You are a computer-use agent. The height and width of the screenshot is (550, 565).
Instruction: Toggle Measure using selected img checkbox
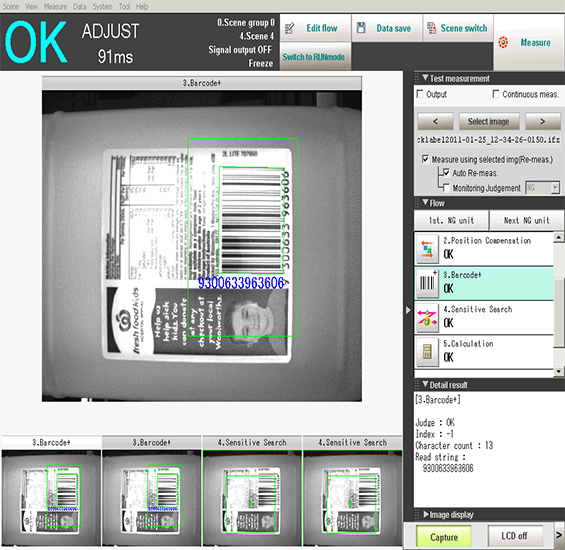point(426,159)
